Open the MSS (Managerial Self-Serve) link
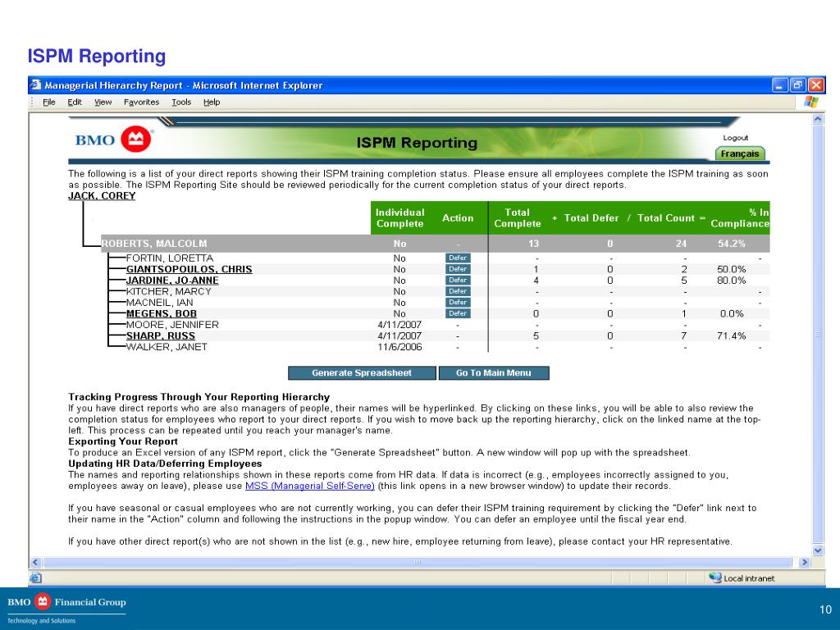 tap(309, 486)
